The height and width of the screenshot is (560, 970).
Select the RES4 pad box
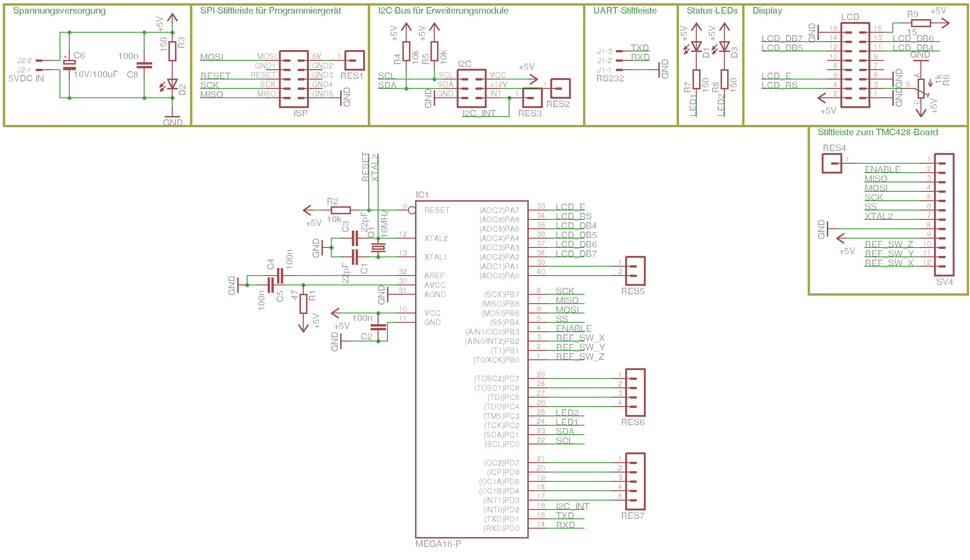click(x=831, y=163)
